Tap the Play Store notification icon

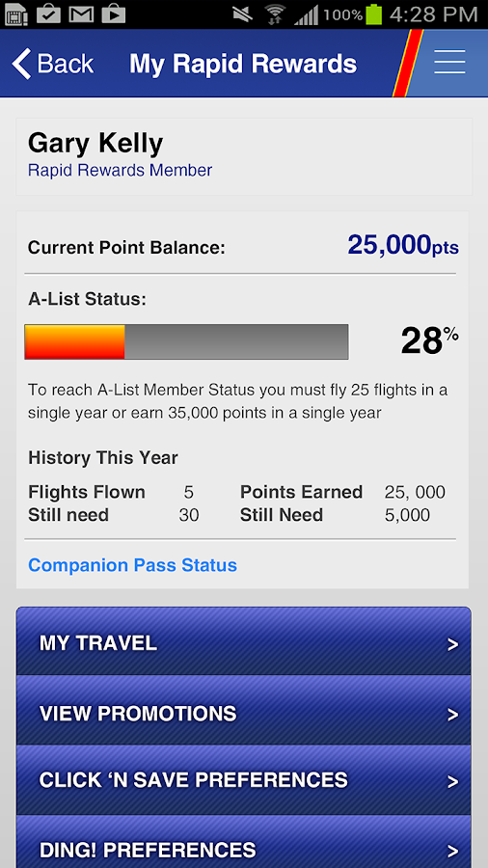(x=113, y=14)
